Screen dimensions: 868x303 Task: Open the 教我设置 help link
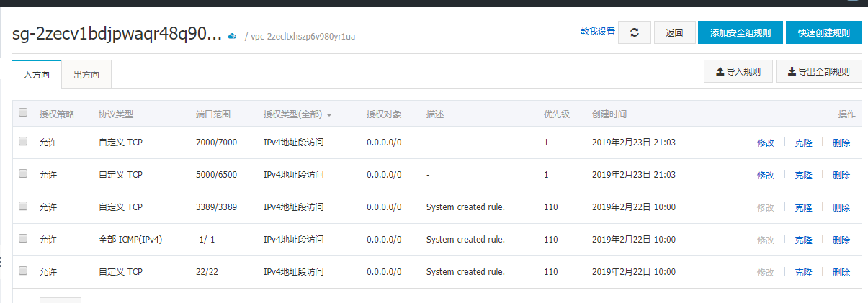pos(598,32)
